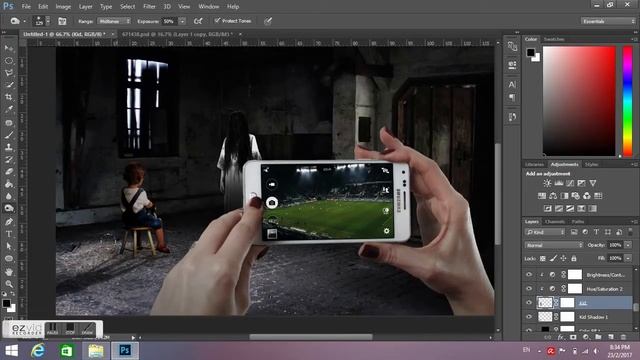Open the File menu
Image resolution: width=640 pixels, height=360 pixels.
pyautogui.click(x=26, y=7)
